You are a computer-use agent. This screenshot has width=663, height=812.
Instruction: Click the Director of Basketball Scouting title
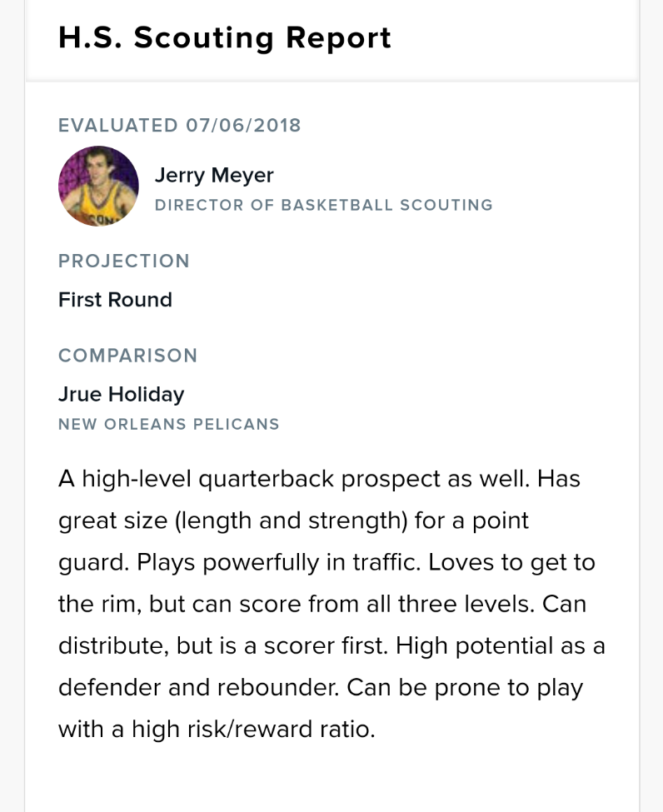(x=324, y=205)
